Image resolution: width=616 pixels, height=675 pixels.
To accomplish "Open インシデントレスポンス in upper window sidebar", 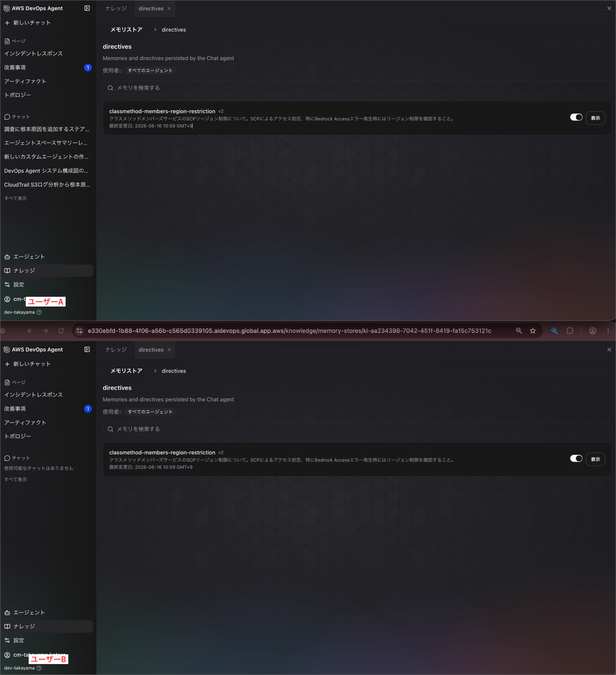I will click(x=33, y=53).
